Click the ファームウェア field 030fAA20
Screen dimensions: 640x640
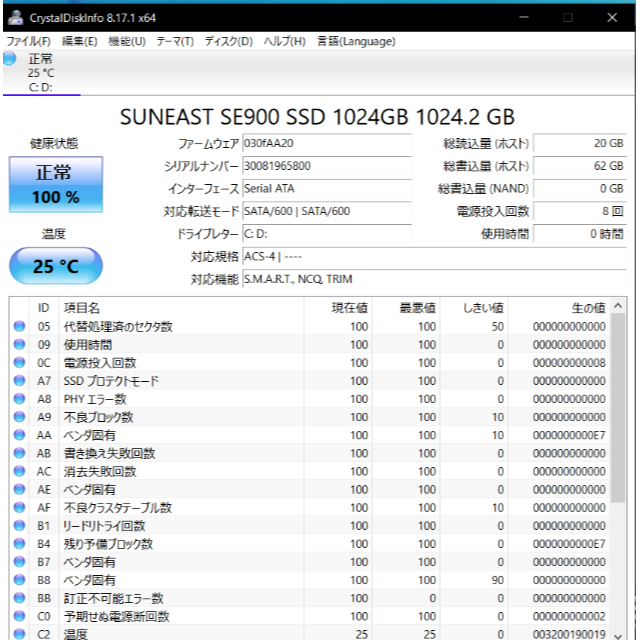tap(327, 143)
